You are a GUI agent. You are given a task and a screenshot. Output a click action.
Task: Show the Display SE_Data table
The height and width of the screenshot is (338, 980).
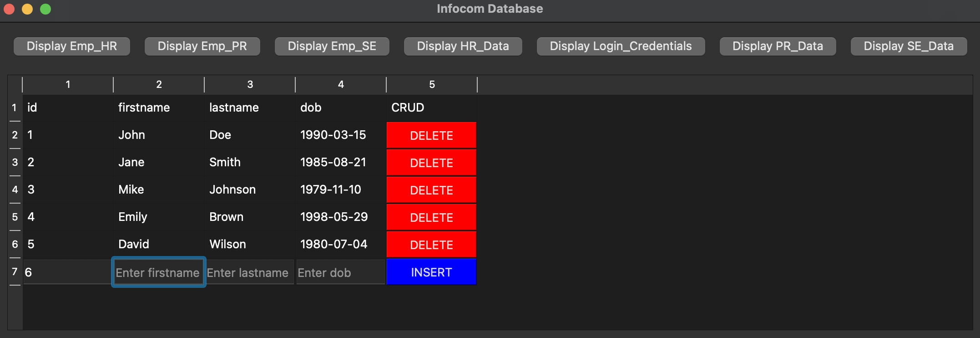[909, 46]
